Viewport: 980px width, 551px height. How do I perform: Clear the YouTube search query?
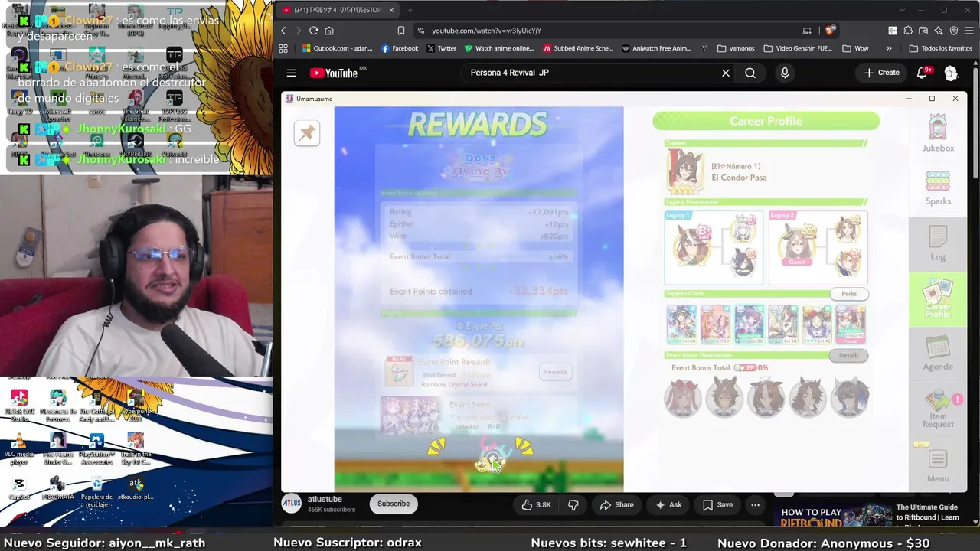click(x=726, y=73)
